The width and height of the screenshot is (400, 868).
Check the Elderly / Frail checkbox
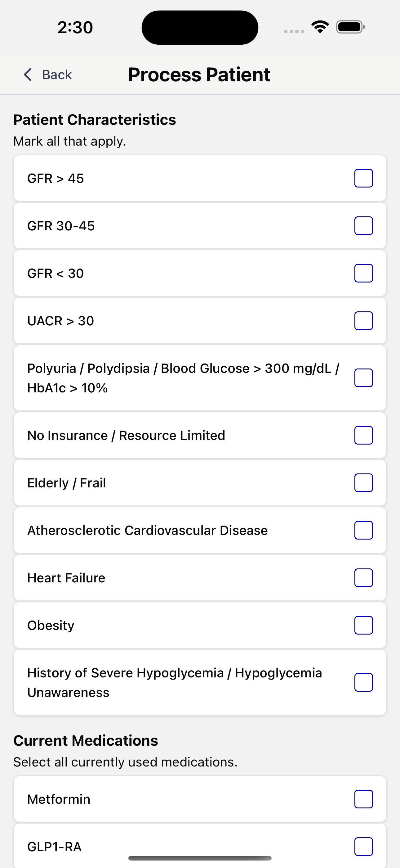364,483
